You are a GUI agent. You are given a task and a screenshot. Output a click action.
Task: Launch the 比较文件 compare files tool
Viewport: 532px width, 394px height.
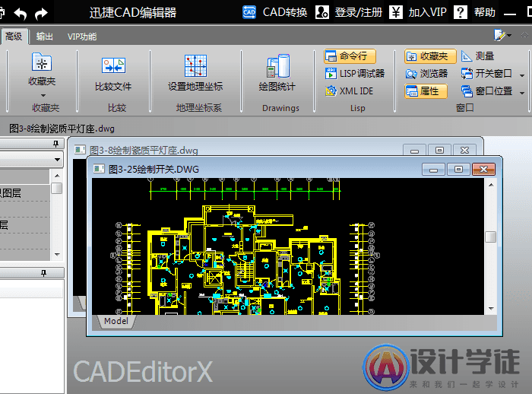113,74
